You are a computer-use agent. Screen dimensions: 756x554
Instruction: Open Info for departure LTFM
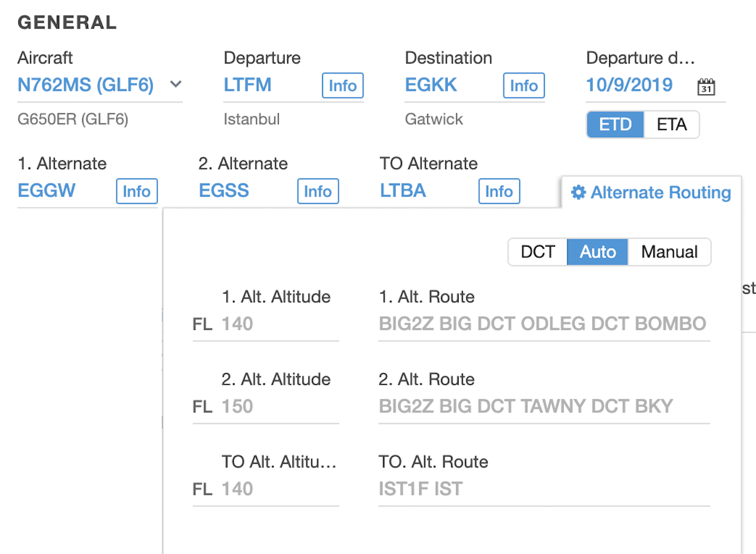pyautogui.click(x=343, y=86)
